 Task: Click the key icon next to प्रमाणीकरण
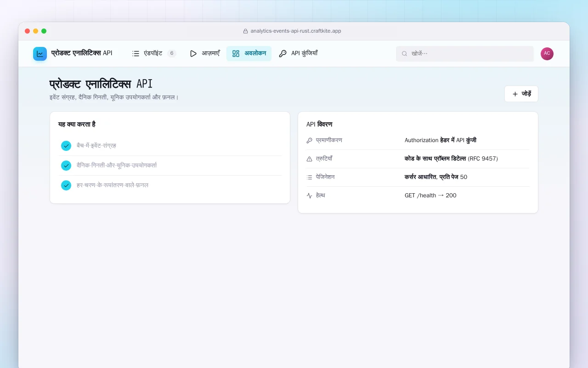click(x=309, y=140)
